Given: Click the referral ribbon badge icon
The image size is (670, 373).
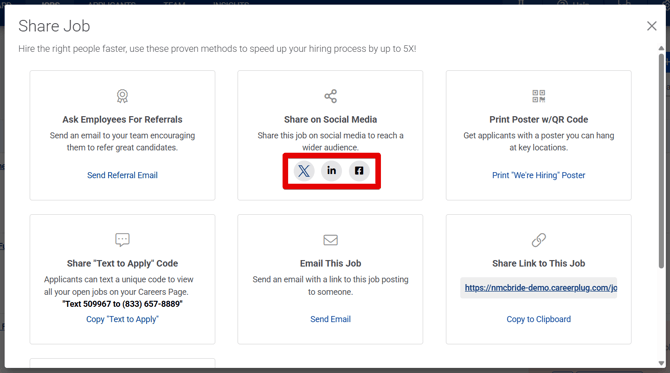Looking at the screenshot, I should pos(122,96).
